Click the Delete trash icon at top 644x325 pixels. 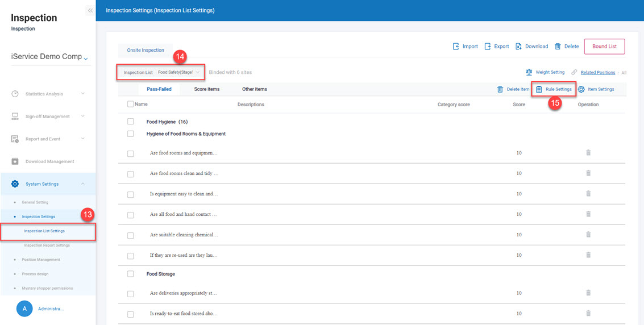(558, 47)
